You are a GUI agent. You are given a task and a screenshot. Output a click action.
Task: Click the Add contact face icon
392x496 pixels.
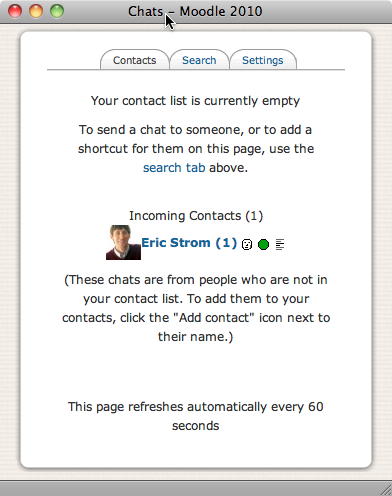pyautogui.click(x=247, y=244)
